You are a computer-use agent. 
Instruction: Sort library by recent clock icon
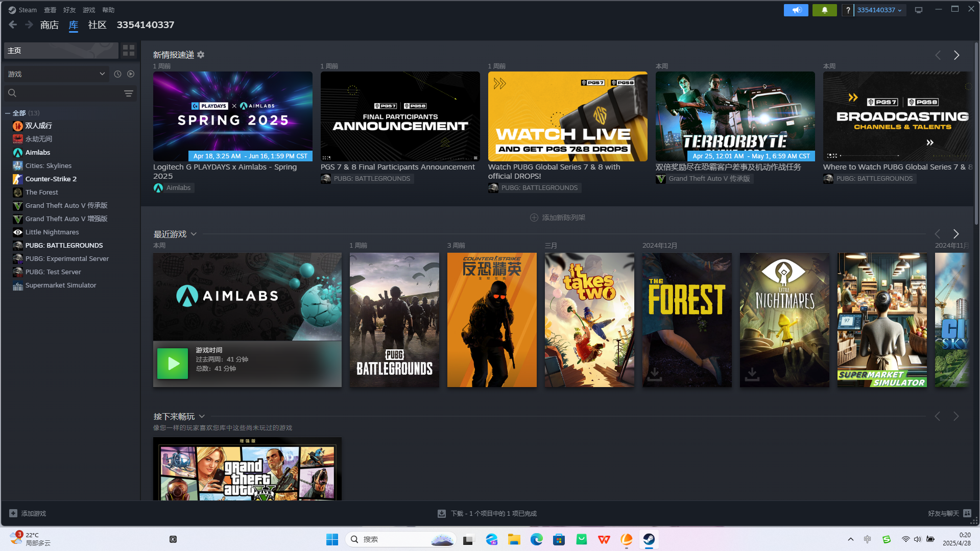tap(117, 74)
